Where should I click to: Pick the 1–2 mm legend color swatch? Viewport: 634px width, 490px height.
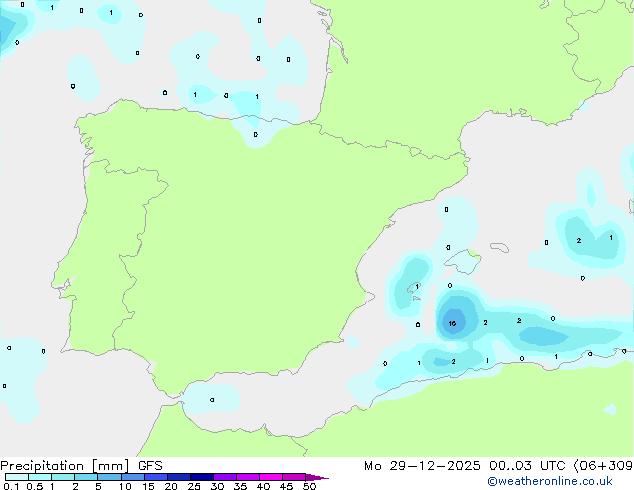point(63,477)
